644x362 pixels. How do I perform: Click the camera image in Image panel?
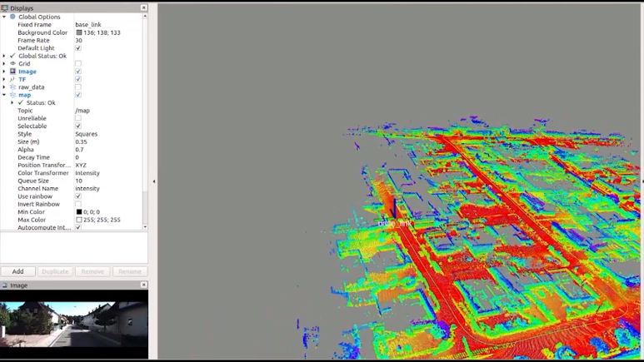coord(74,325)
